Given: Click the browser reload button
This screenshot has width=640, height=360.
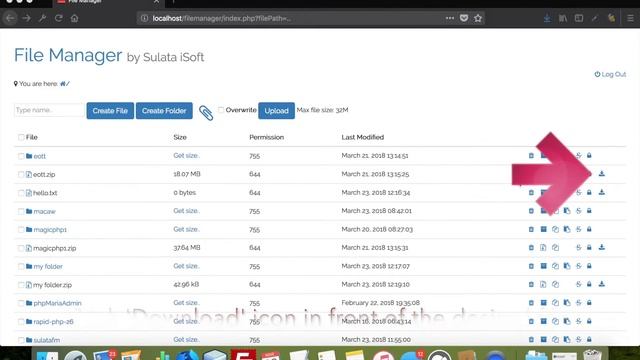Looking at the screenshot, I should (x=58, y=18).
